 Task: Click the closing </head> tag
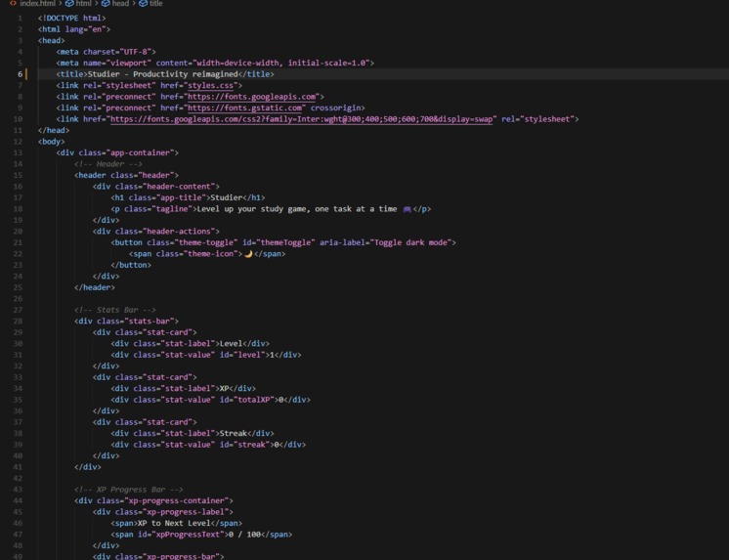click(x=54, y=130)
